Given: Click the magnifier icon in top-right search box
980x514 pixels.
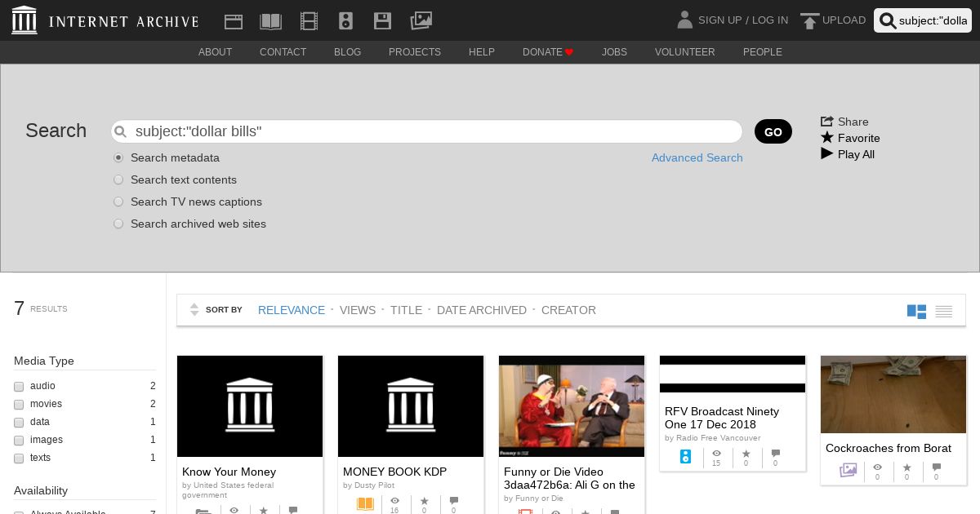Looking at the screenshot, I should [888, 21].
